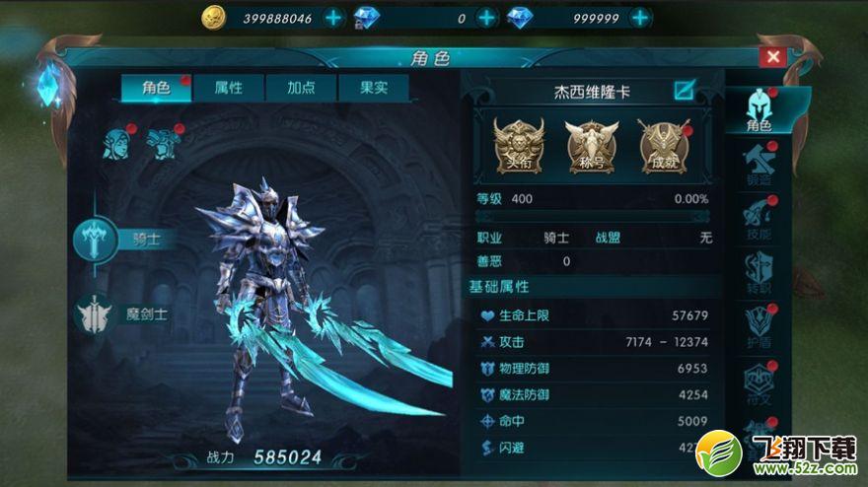868x487 pixels.
Task: Open 护盾 shield sidebar icon
Action: point(759,326)
